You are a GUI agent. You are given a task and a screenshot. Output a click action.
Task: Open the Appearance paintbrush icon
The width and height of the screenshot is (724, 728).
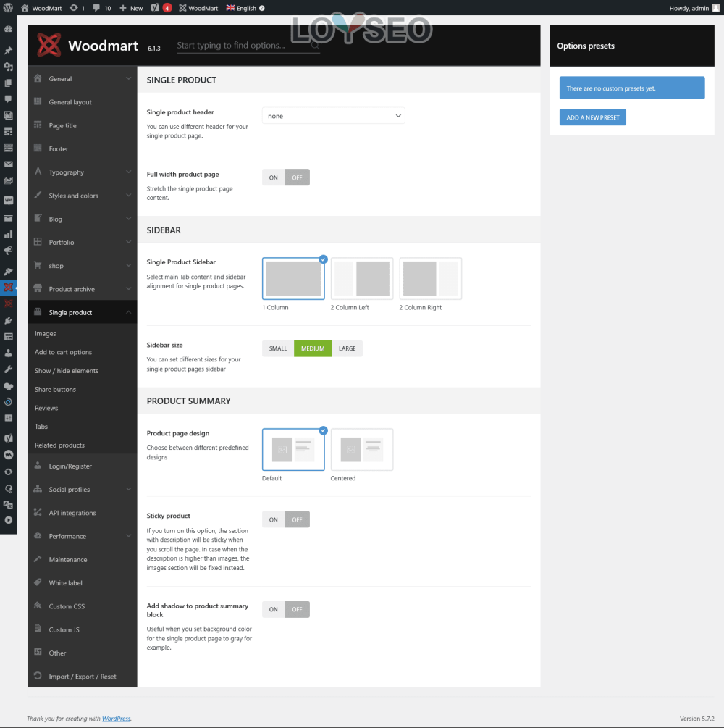(x=8, y=271)
